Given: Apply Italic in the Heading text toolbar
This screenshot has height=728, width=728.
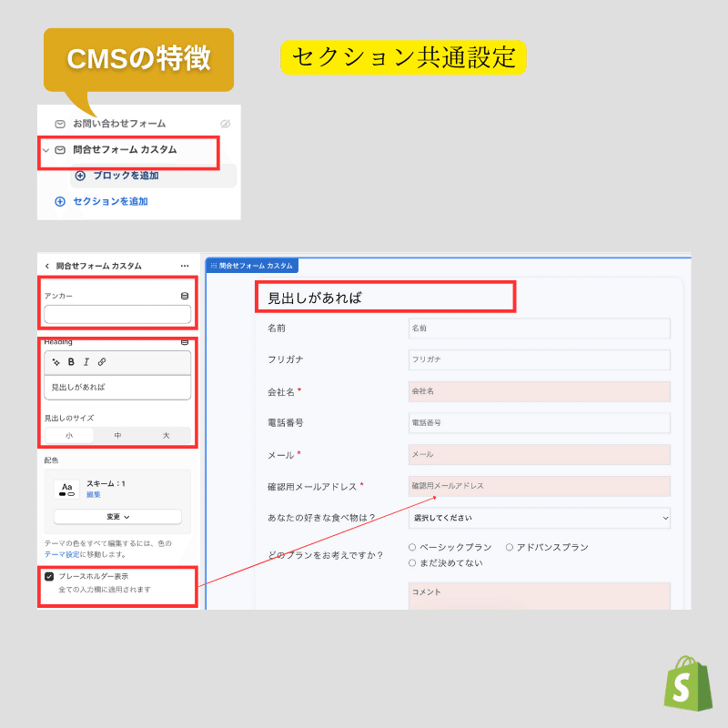Looking at the screenshot, I should coord(86,361).
